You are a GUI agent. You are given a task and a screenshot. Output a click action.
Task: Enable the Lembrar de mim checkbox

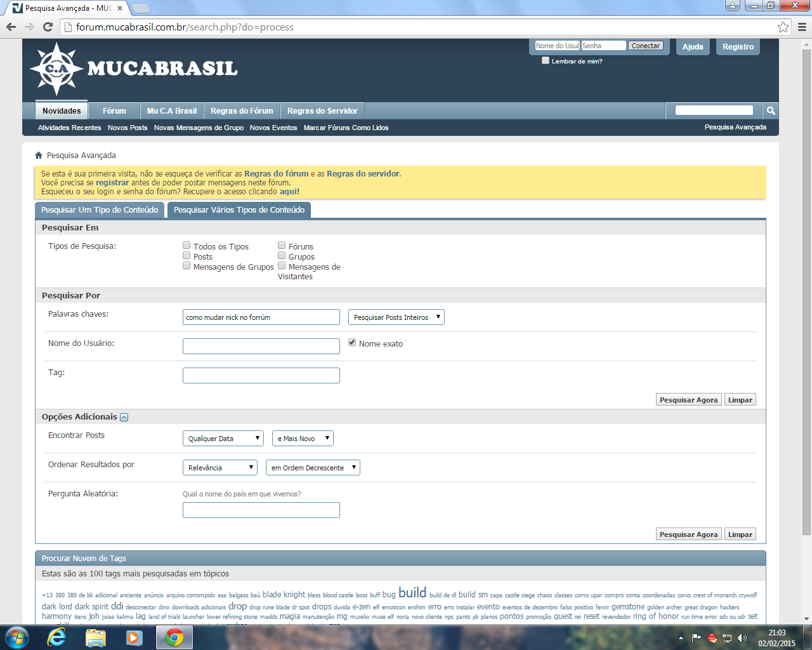tap(545, 61)
